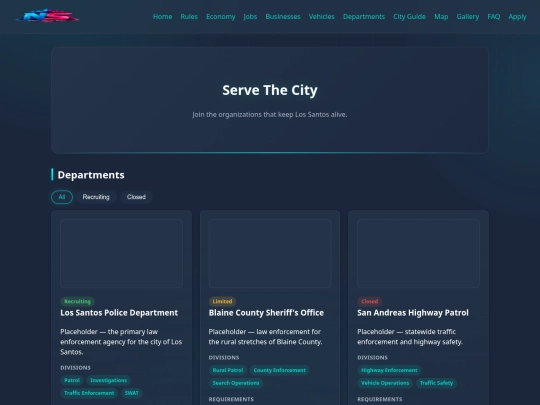Go to Vehicles in the navbar

click(x=321, y=17)
